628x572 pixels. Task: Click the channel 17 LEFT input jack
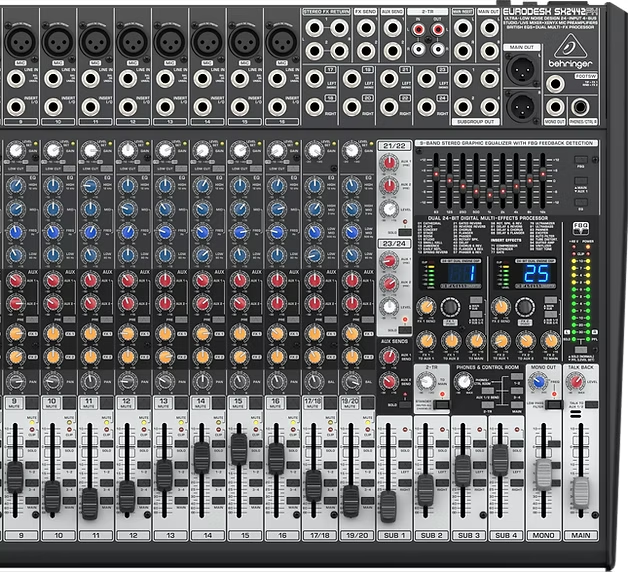pyautogui.click(x=314, y=79)
